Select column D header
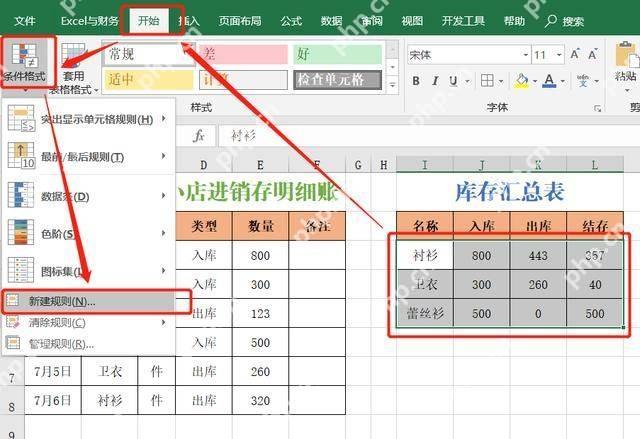 pos(204,165)
